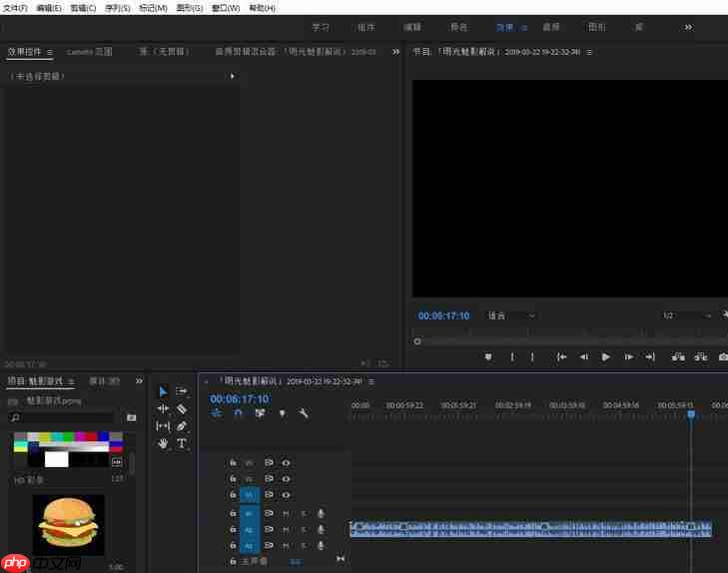Select the Selection arrow tool
The height and width of the screenshot is (573, 728).
(163, 391)
